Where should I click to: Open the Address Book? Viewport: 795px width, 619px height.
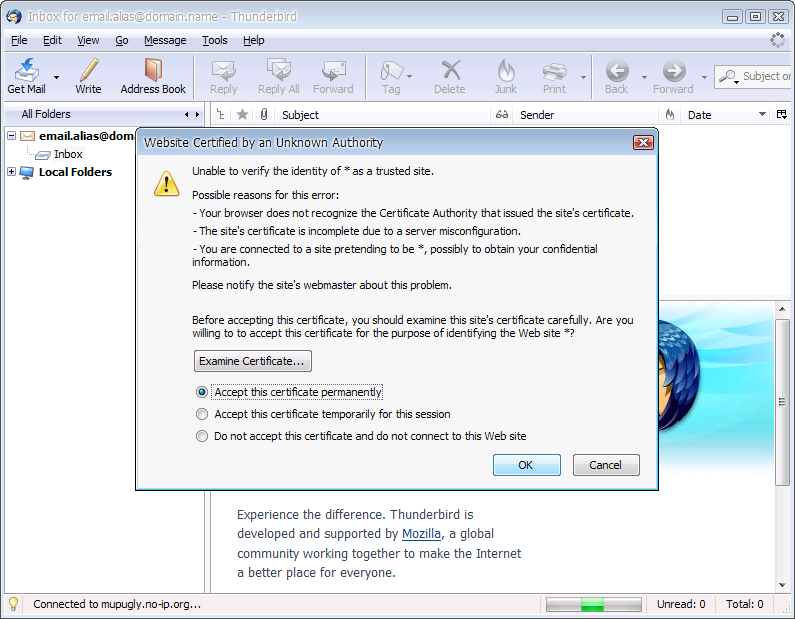153,71
